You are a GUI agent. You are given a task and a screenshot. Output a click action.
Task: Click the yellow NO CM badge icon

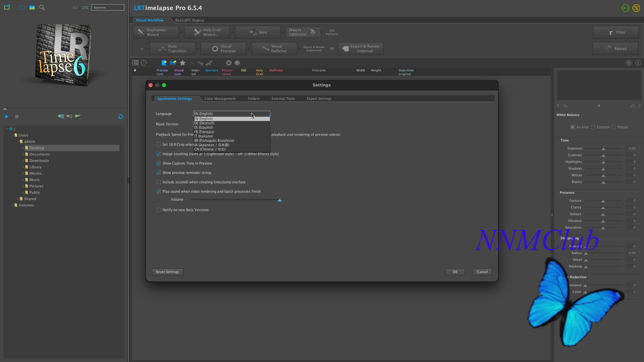tap(636, 8)
